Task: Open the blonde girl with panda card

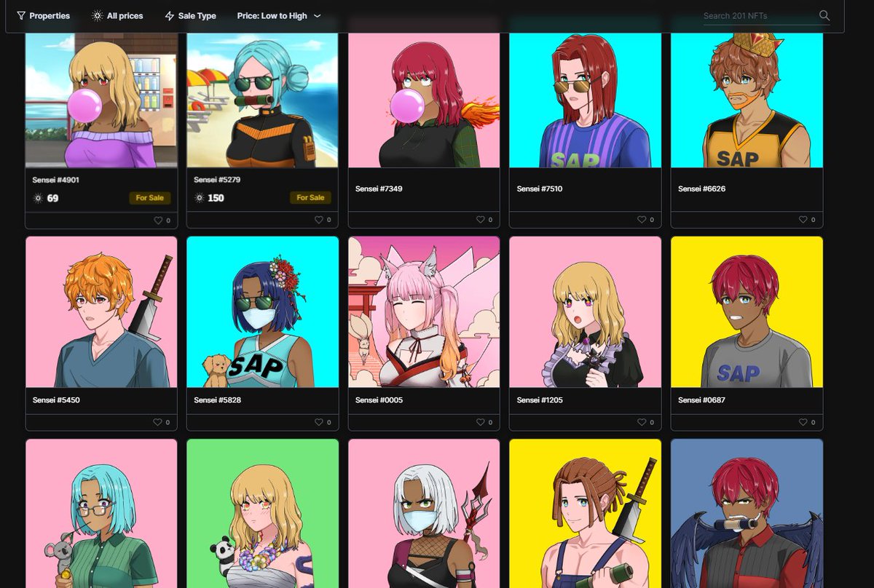Action: tap(262, 513)
